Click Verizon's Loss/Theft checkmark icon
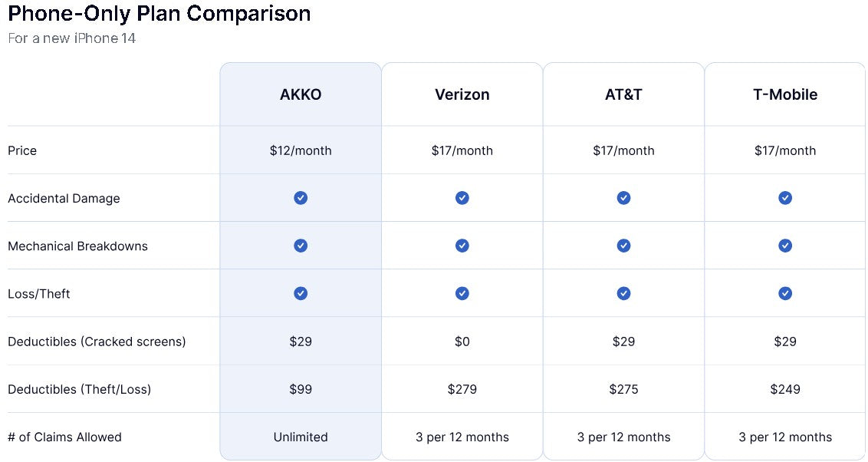868x462 pixels. (462, 293)
